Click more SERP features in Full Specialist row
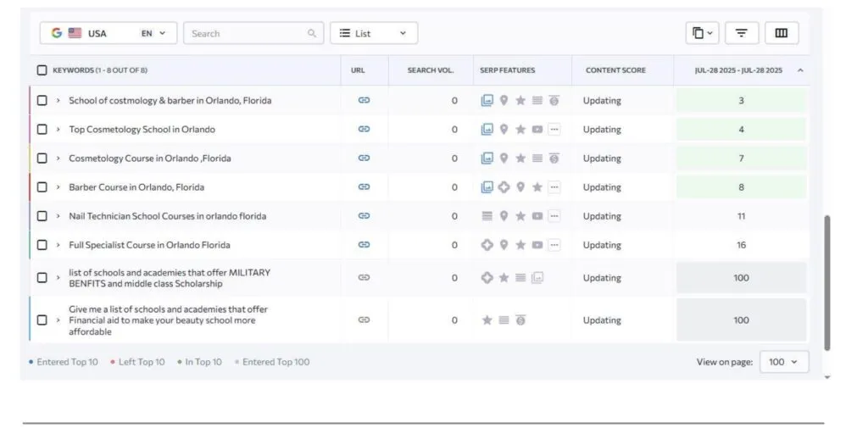The width and height of the screenshot is (868, 439). click(554, 245)
